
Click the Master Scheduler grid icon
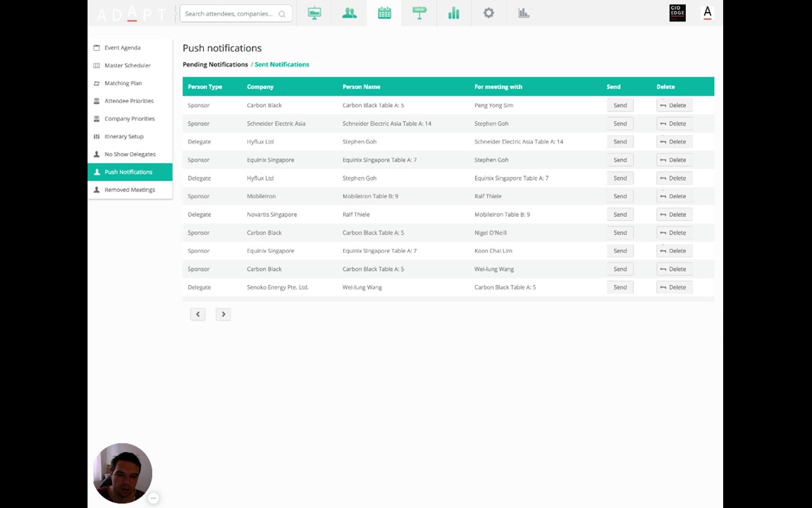[x=96, y=65]
